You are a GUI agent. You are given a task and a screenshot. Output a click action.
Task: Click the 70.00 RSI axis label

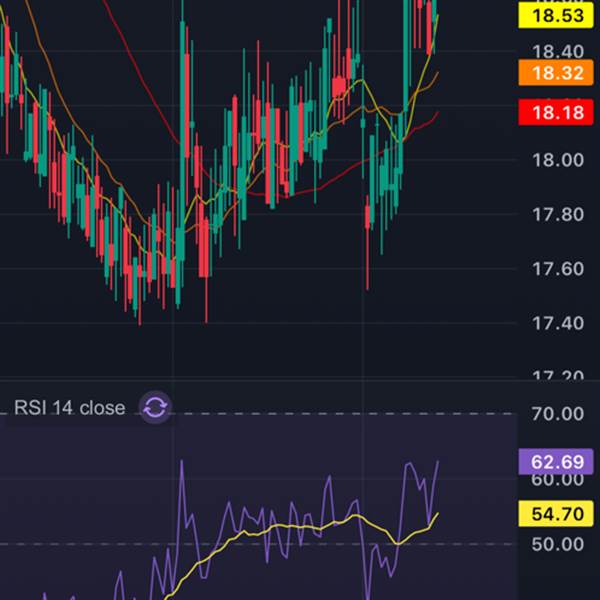tap(558, 414)
